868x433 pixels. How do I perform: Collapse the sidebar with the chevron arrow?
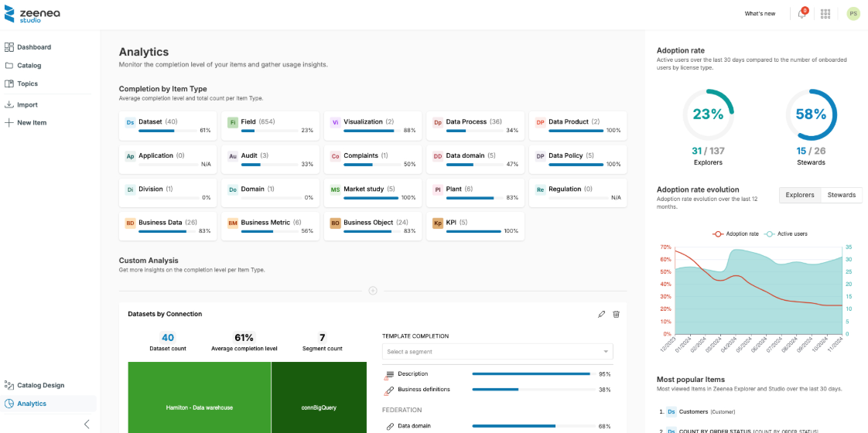pyautogui.click(x=87, y=424)
